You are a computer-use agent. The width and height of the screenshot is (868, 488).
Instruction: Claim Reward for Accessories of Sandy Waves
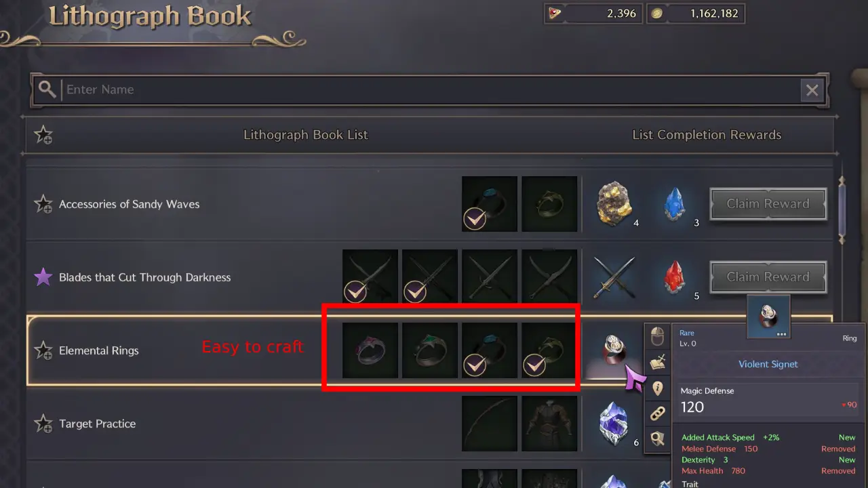tap(768, 204)
